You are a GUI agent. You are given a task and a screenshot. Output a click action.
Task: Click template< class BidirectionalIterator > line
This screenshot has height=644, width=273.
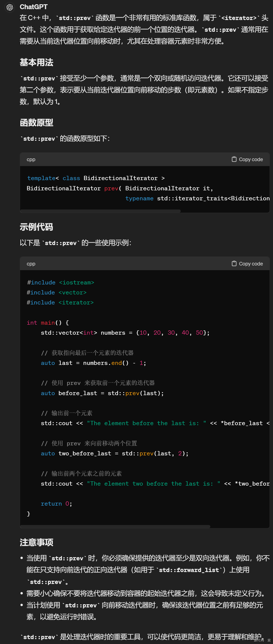pos(96,178)
